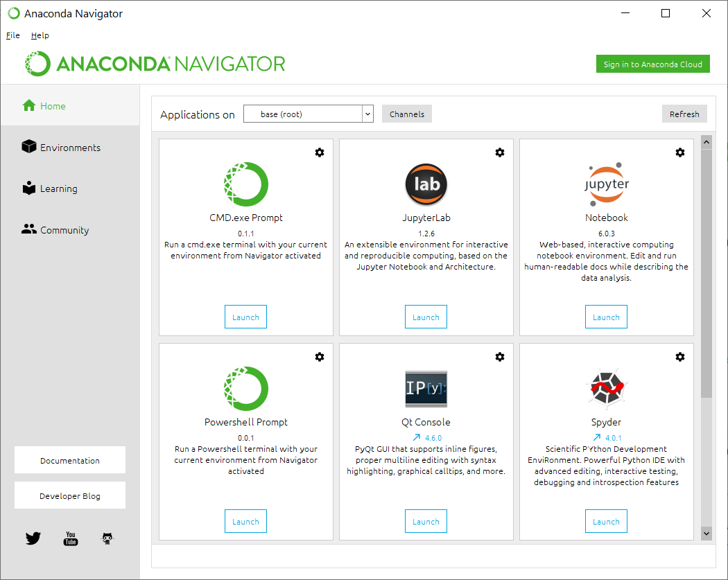Launch Qt Console
This screenshot has width=728, height=580.
(426, 521)
